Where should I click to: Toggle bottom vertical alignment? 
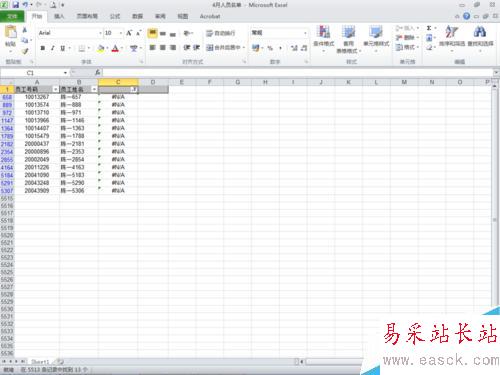tap(173, 33)
